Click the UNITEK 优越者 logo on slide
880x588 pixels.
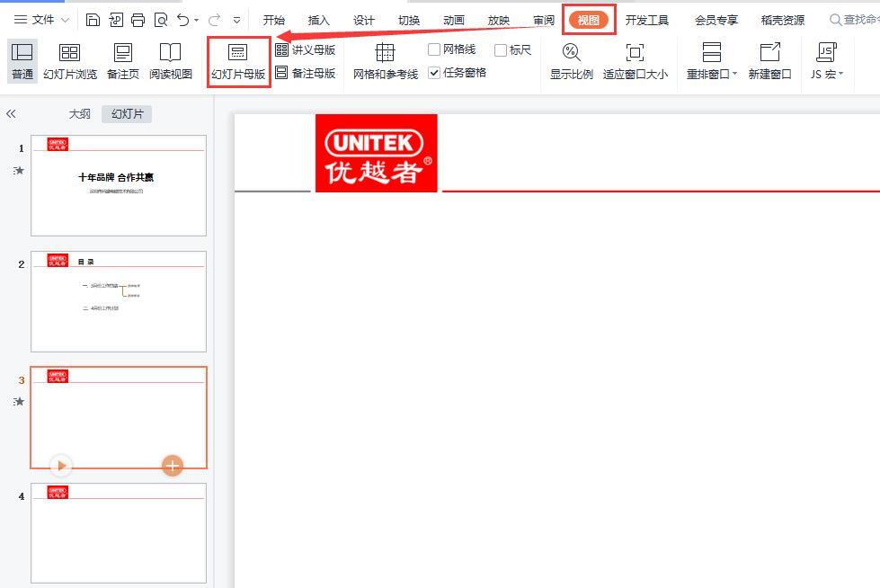pos(376,154)
